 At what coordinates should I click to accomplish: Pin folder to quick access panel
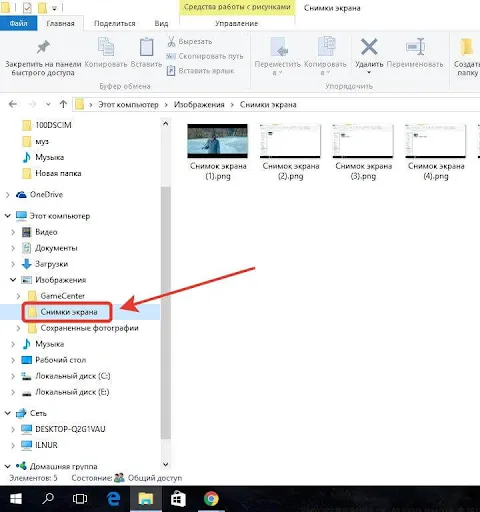[43, 57]
